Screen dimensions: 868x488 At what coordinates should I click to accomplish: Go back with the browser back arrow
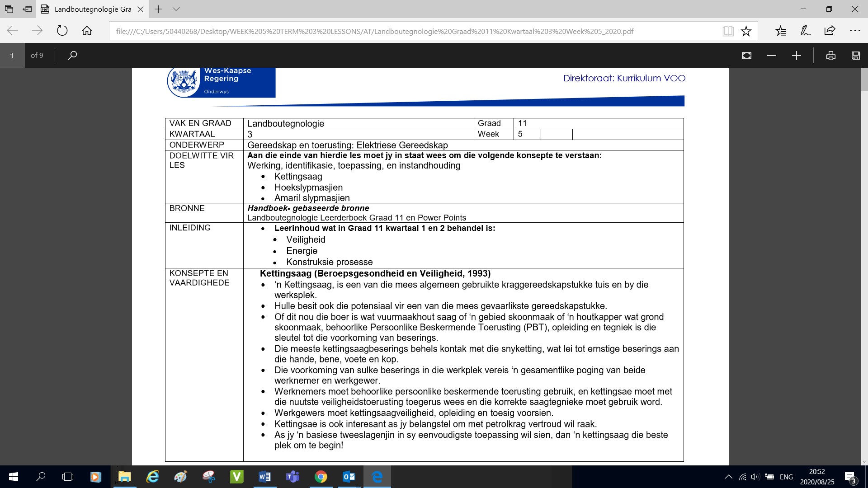click(x=12, y=31)
